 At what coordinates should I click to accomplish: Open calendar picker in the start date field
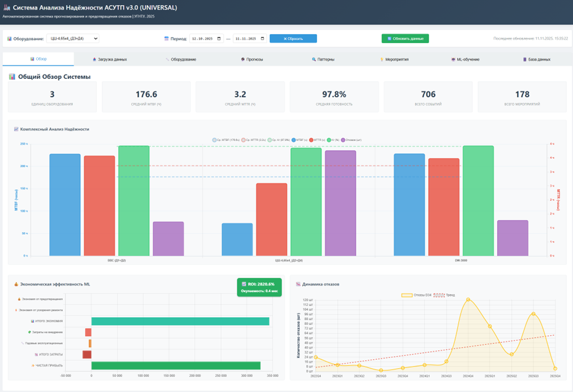(x=219, y=39)
